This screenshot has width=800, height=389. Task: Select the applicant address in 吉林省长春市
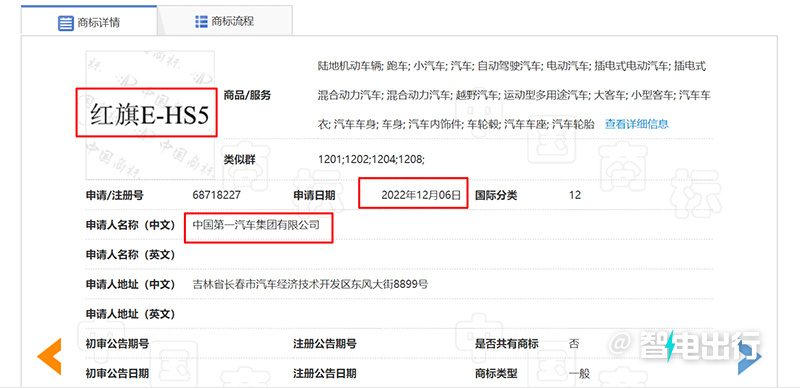click(310, 284)
